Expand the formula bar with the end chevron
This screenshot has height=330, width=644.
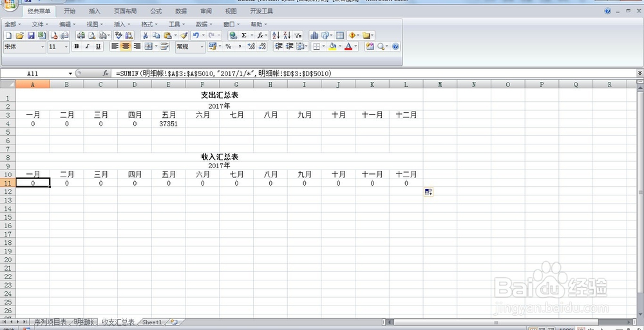point(639,73)
